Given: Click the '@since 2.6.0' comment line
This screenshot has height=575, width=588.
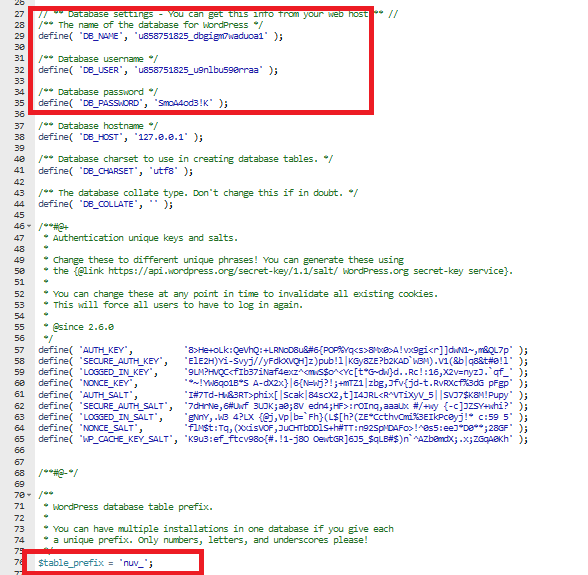Looking at the screenshot, I should 78,327.
